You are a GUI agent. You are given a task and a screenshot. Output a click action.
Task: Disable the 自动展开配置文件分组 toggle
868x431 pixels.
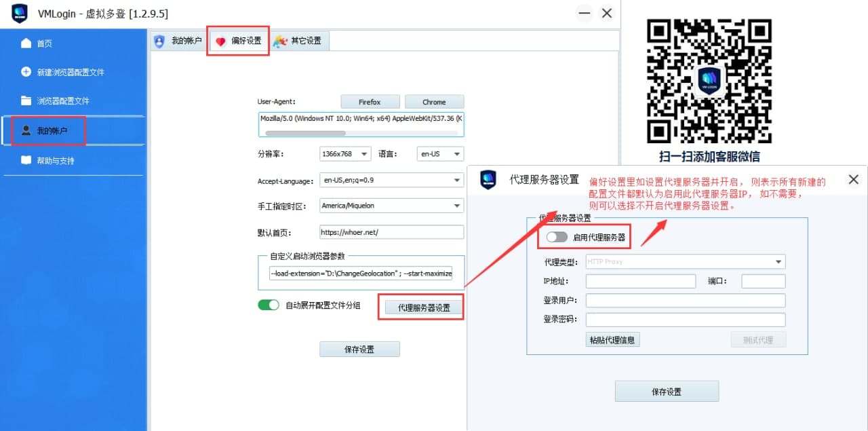click(x=269, y=305)
